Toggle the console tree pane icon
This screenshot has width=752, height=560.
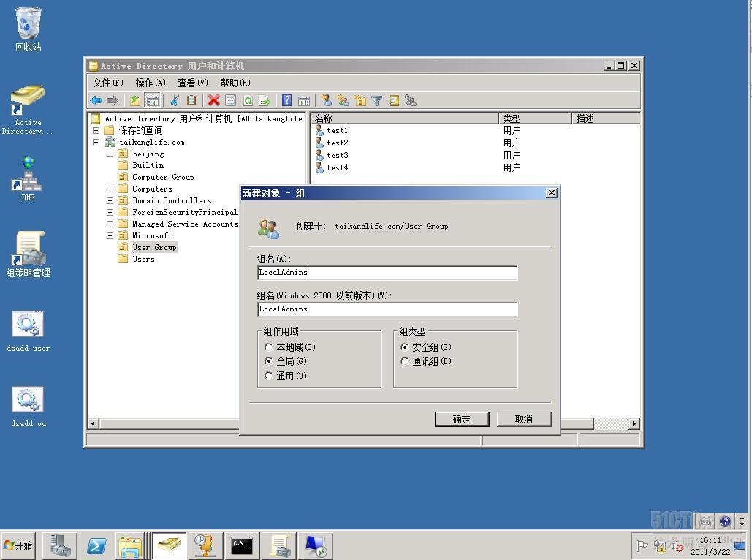tap(153, 100)
